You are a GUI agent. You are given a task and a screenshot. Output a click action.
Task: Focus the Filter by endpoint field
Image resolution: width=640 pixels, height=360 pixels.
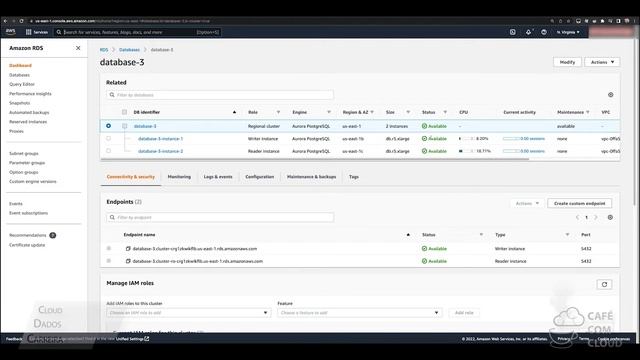220,217
